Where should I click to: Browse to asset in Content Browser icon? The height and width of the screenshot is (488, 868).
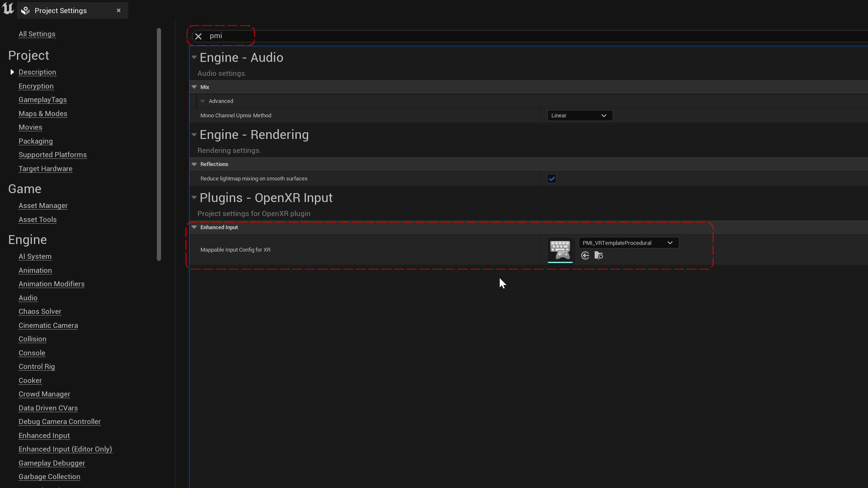[x=599, y=255]
